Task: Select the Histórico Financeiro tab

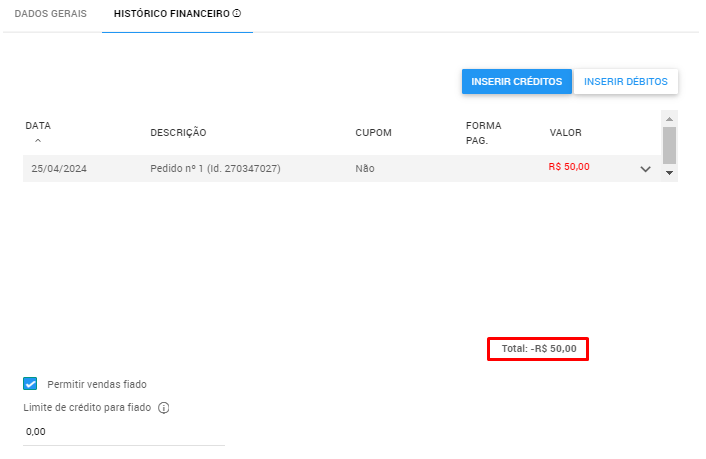Action: click(x=171, y=15)
